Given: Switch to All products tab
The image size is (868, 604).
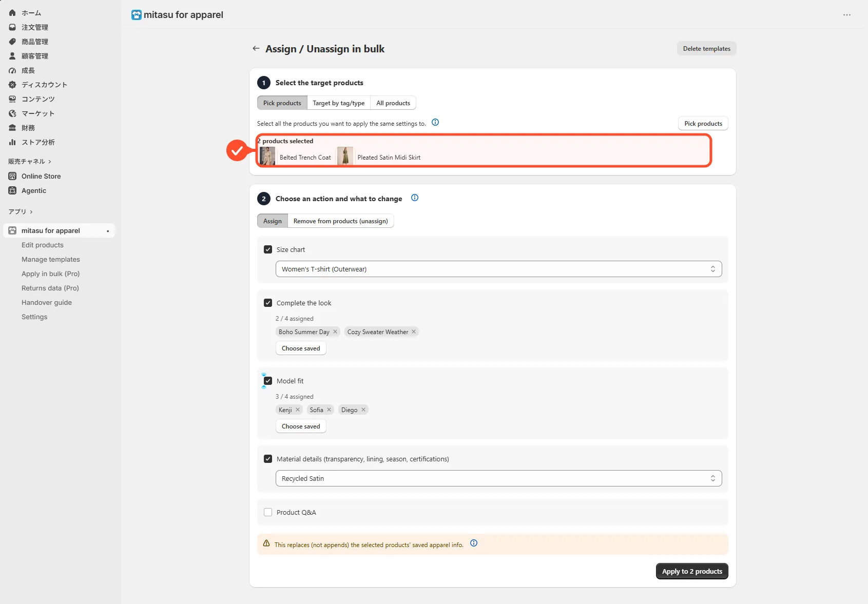Looking at the screenshot, I should (x=393, y=103).
